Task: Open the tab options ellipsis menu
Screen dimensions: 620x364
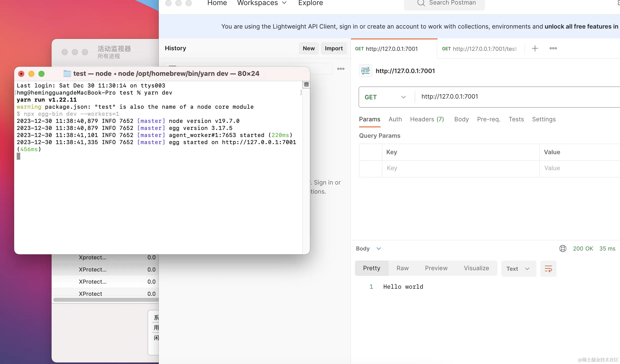Action: [x=553, y=48]
